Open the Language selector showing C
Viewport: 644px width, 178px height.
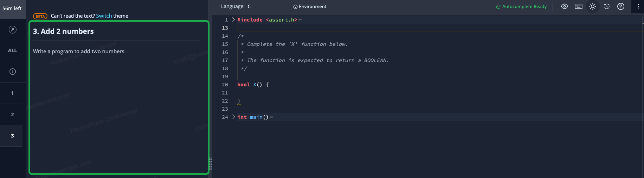click(x=249, y=6)
